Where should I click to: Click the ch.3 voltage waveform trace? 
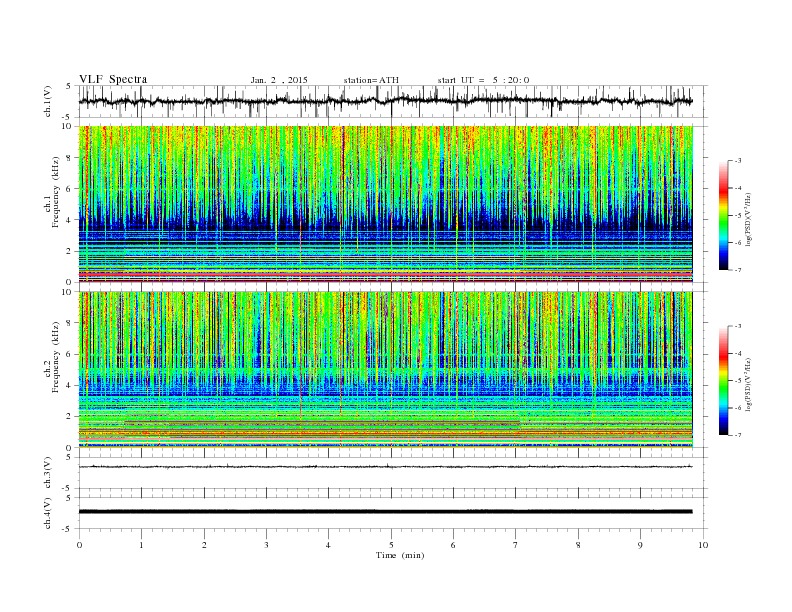[x=385, y=467]
